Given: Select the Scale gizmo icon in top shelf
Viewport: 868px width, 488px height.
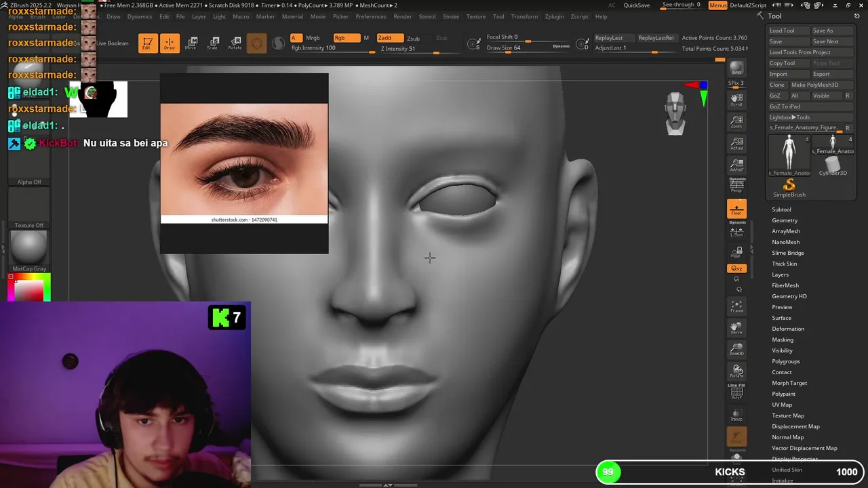Looking at the screenshot, I should 213,43.
